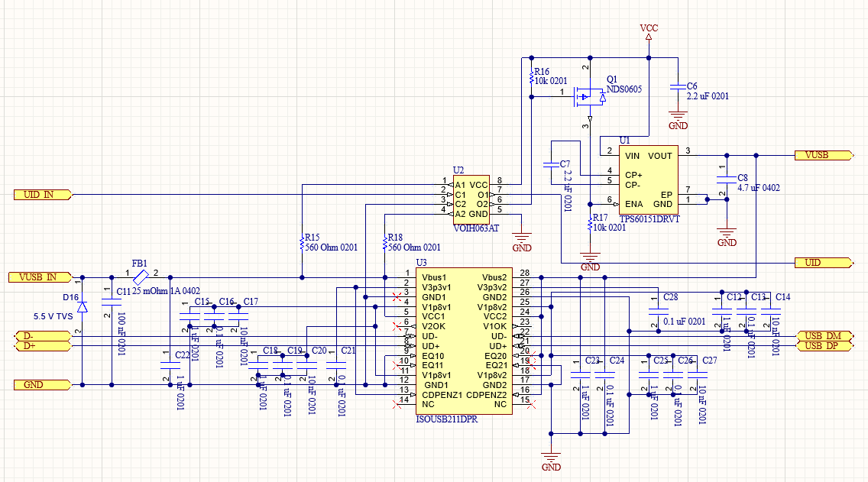Click the VCC power port arrow
This screenshot has height=482, width=868.
click(649, 37)
